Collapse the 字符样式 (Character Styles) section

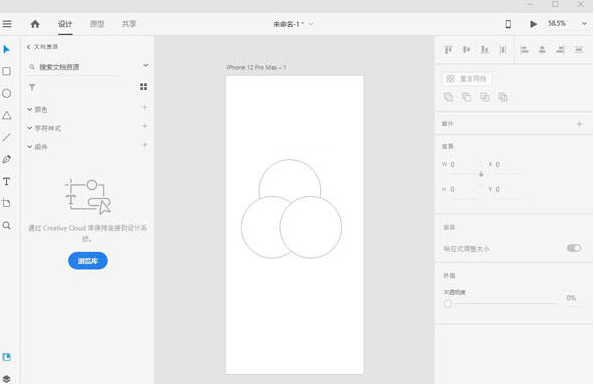click(30, 128)
